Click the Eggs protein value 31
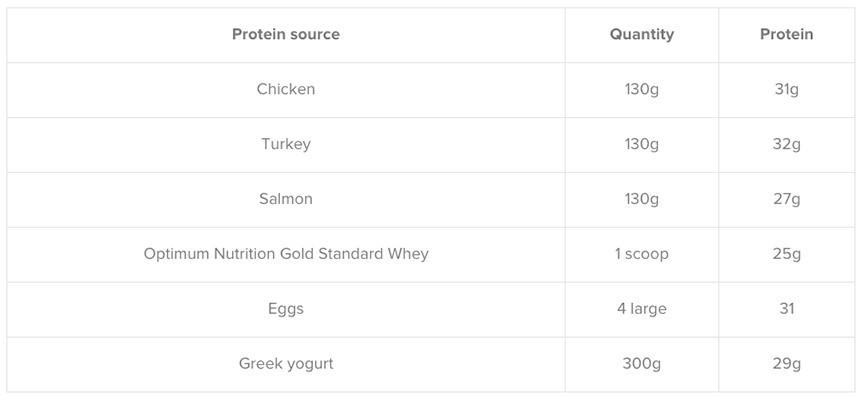 point(787,309)
